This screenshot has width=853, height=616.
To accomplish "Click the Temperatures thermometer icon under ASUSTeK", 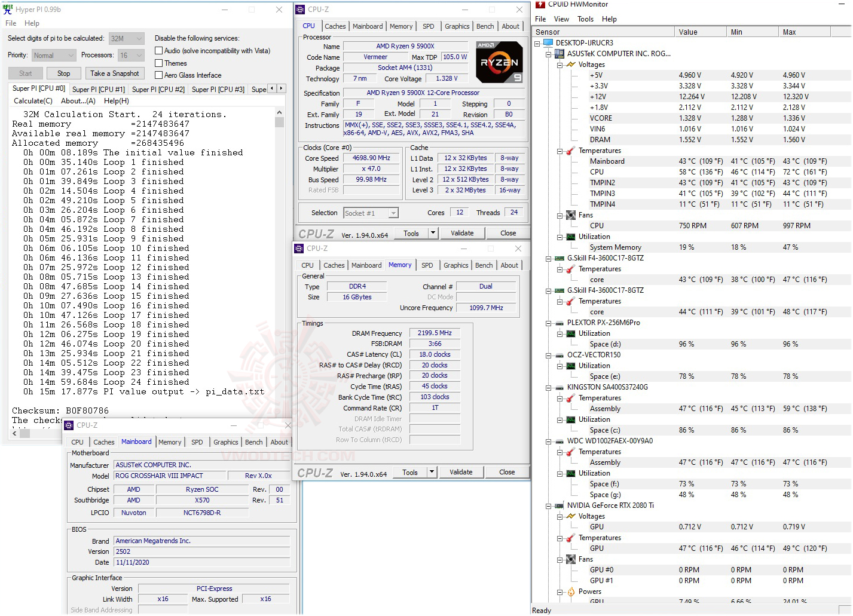I will tap(571, 151).
